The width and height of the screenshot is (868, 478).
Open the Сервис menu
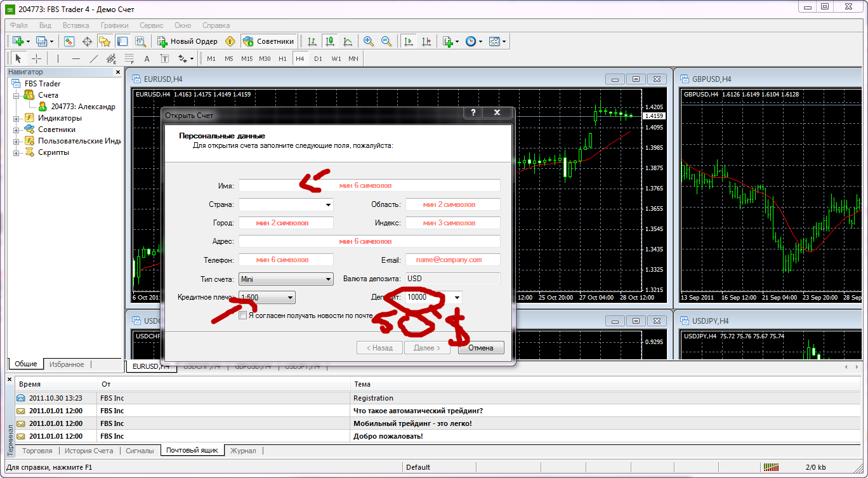coord(151,25)
